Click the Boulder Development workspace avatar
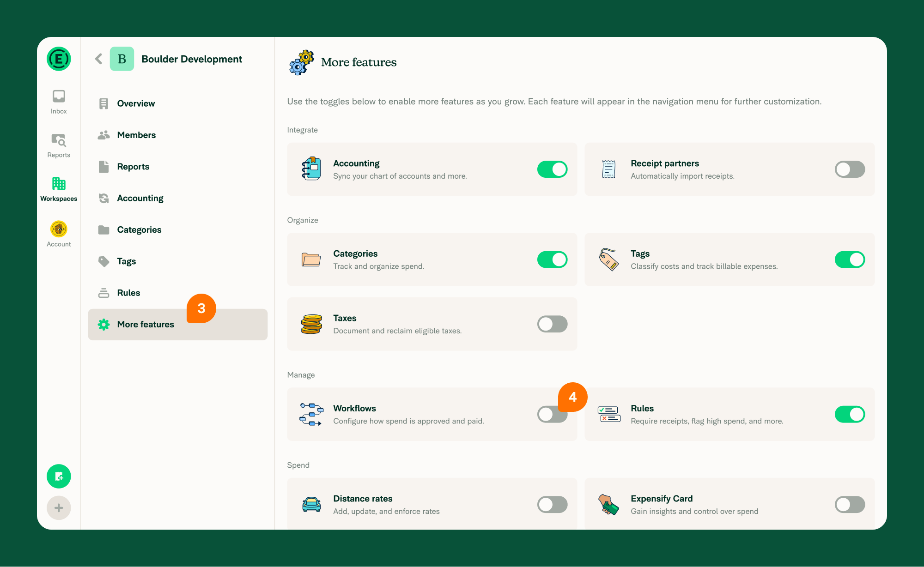Screen dimensions: 924x567 pyautogui.click(x=122, y=59)
